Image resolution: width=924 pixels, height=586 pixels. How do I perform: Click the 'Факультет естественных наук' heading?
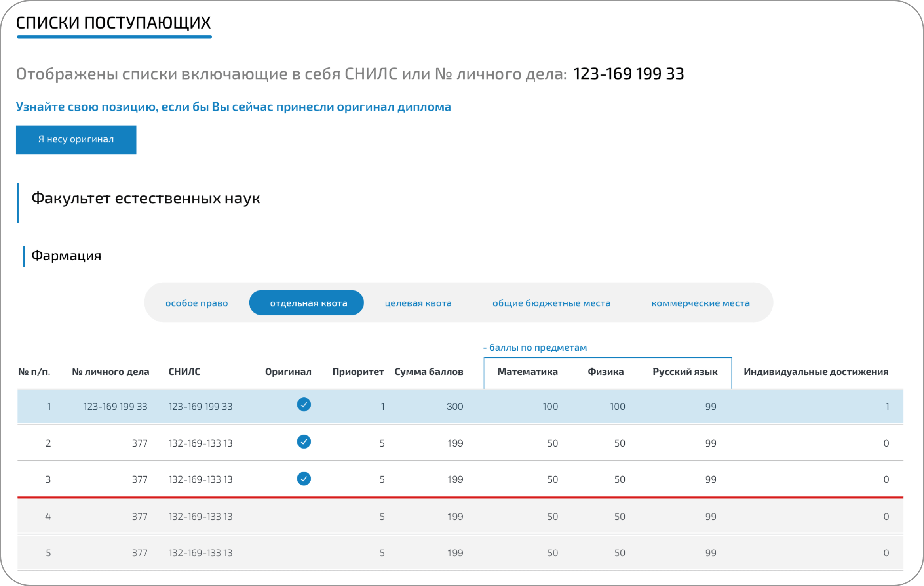(x=145, y=198)
